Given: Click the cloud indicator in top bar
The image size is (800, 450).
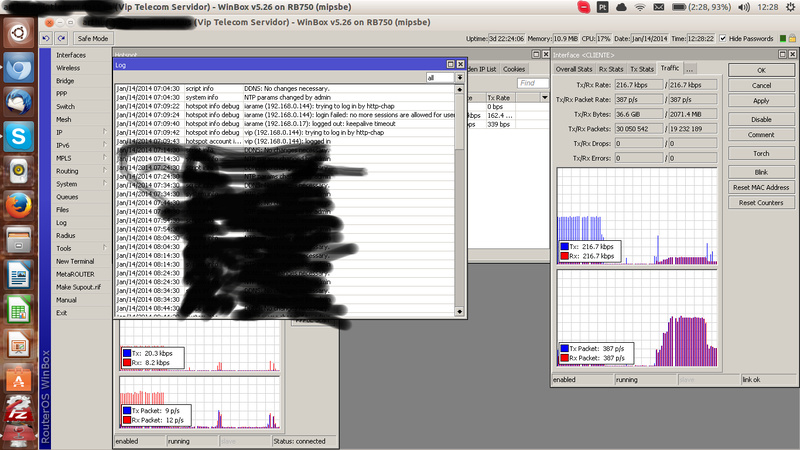Looking at the screenshot, I should click(x=621, y=7).
